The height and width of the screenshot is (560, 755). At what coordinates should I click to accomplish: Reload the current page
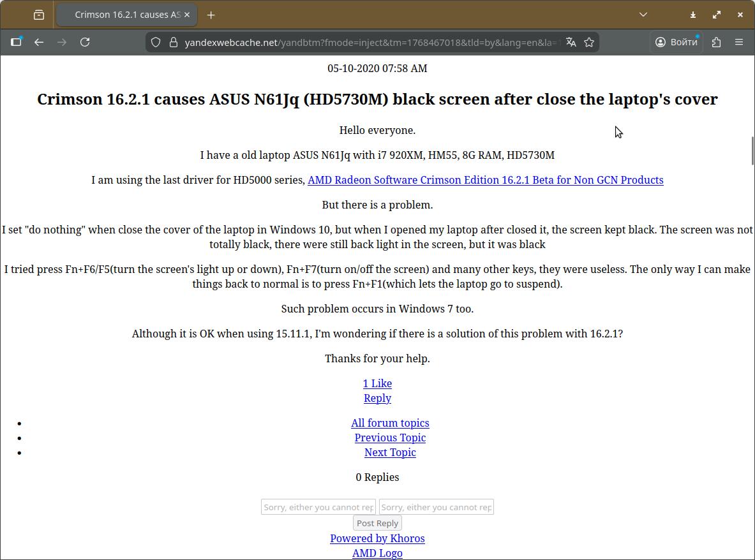[x=85, y=42]
